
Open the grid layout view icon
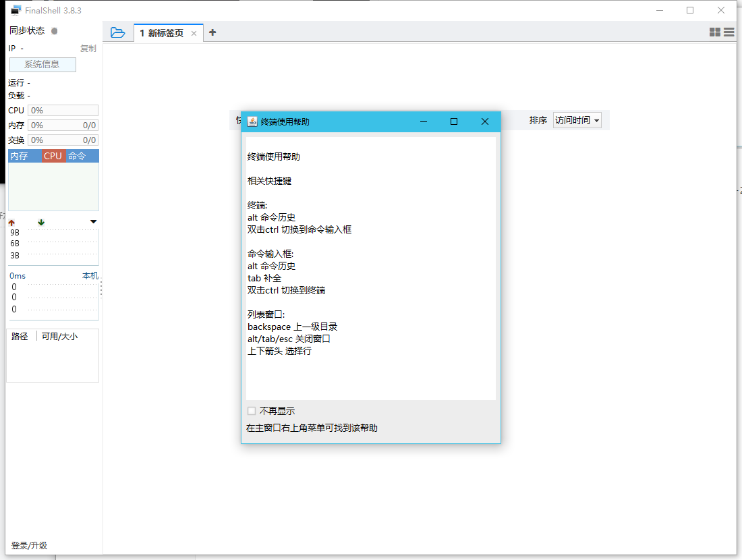coord(715,32)
